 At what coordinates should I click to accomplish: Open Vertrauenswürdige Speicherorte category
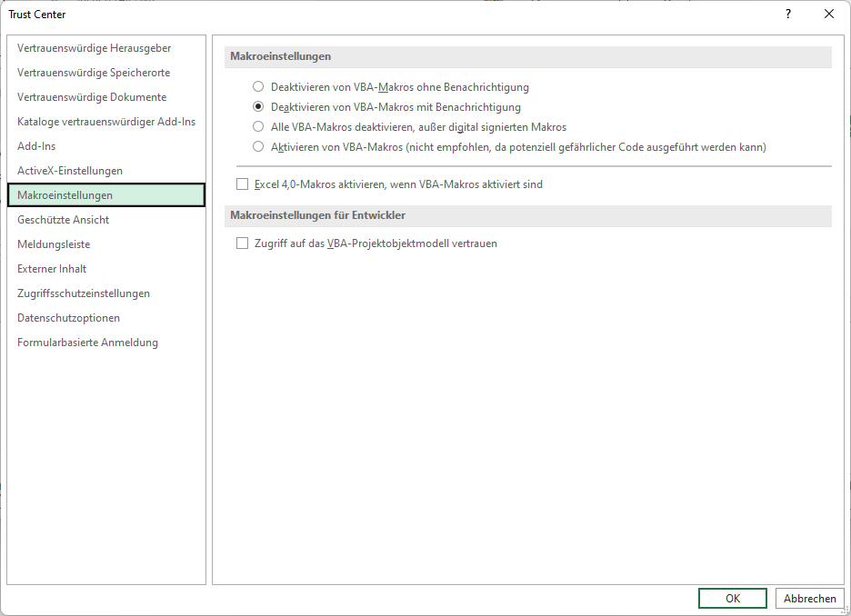click(106, 73)
